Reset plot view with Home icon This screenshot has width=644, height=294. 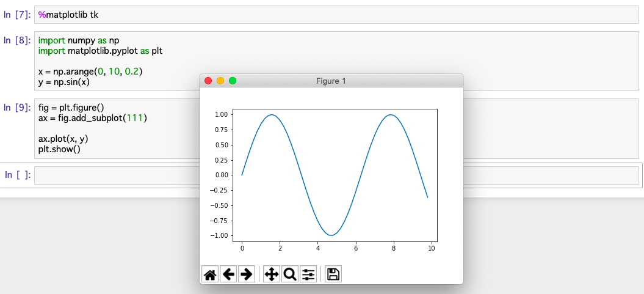pos(210,274)
